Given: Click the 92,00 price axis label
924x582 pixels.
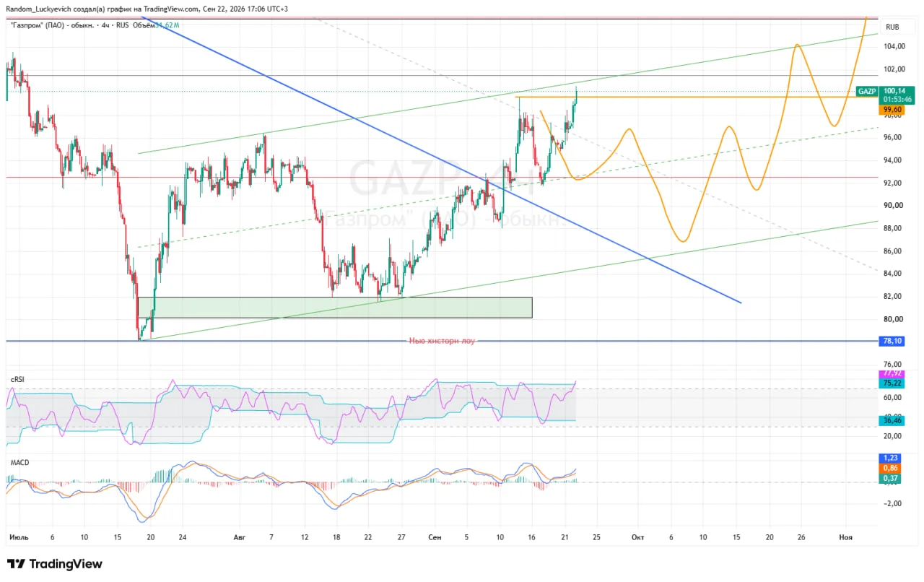Looking at the screenshot, I should tap(894, 183).
